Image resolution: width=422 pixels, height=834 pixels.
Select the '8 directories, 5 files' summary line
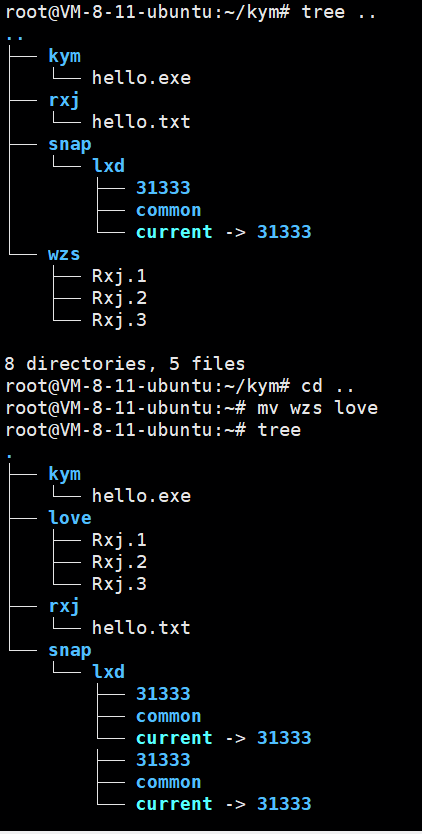tap(125, 364)
